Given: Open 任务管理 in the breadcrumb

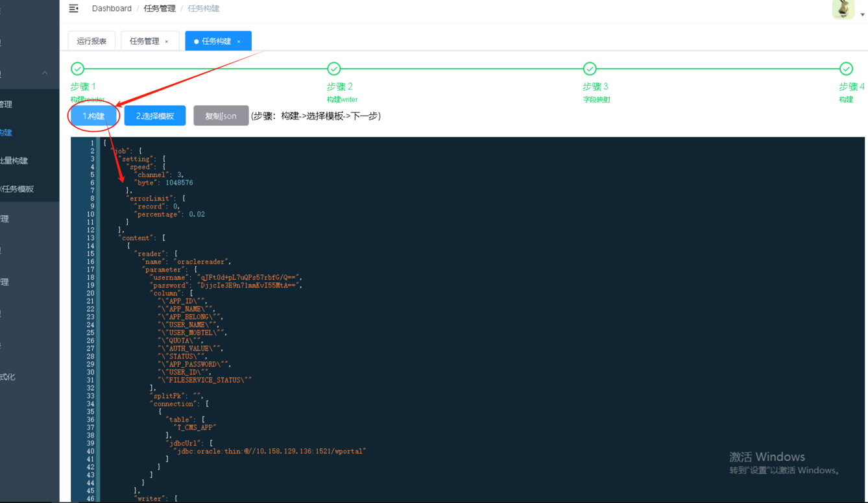Looking at the screenshot, I should pyautogui.click(x=160, y=8).
